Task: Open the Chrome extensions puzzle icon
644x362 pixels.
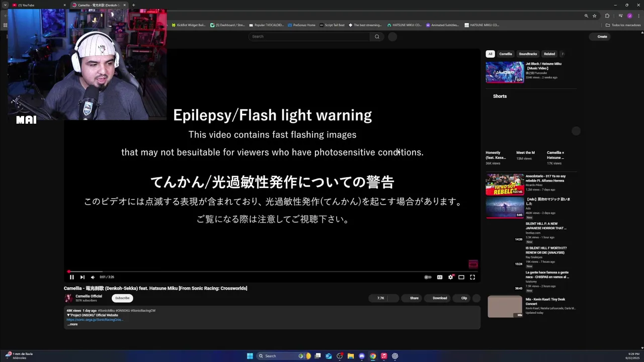Action: [x=607, y=16]
